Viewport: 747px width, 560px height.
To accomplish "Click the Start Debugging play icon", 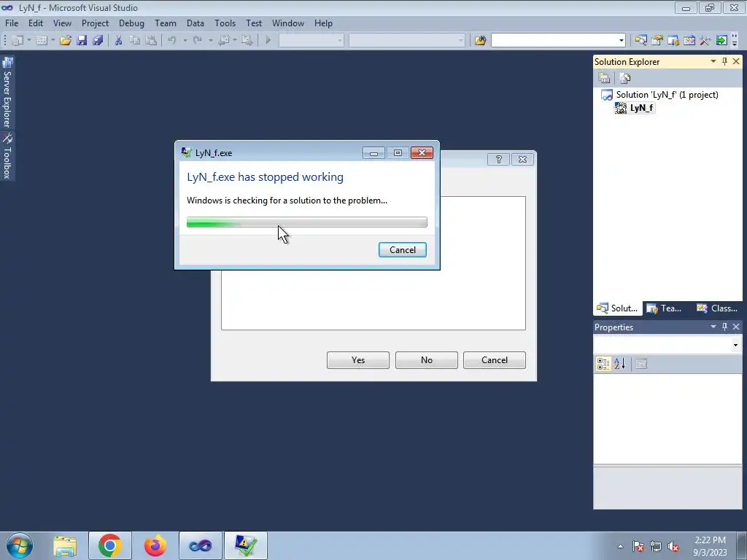I will click(268, 41).
